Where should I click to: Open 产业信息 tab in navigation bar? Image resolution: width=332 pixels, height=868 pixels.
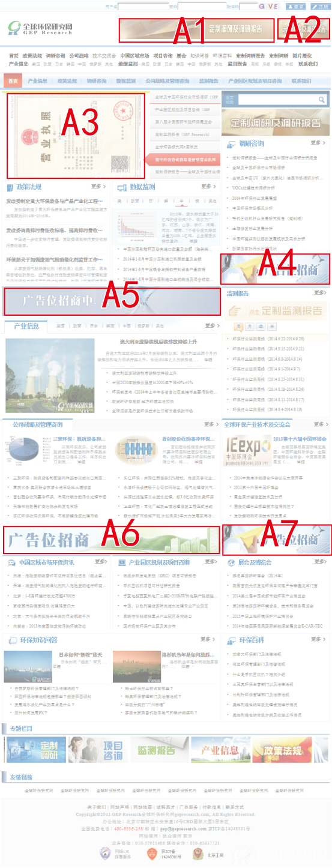(37, 80)
